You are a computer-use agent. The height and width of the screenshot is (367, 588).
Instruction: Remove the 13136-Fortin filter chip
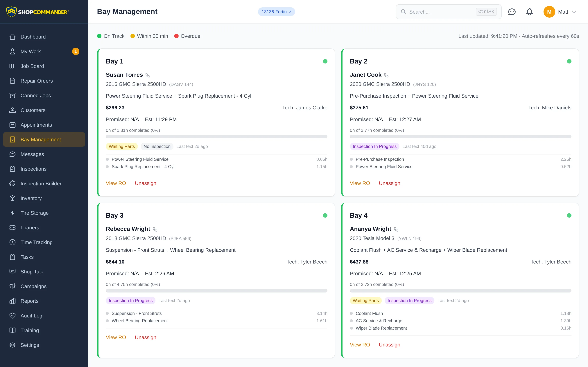pos(290,12)
